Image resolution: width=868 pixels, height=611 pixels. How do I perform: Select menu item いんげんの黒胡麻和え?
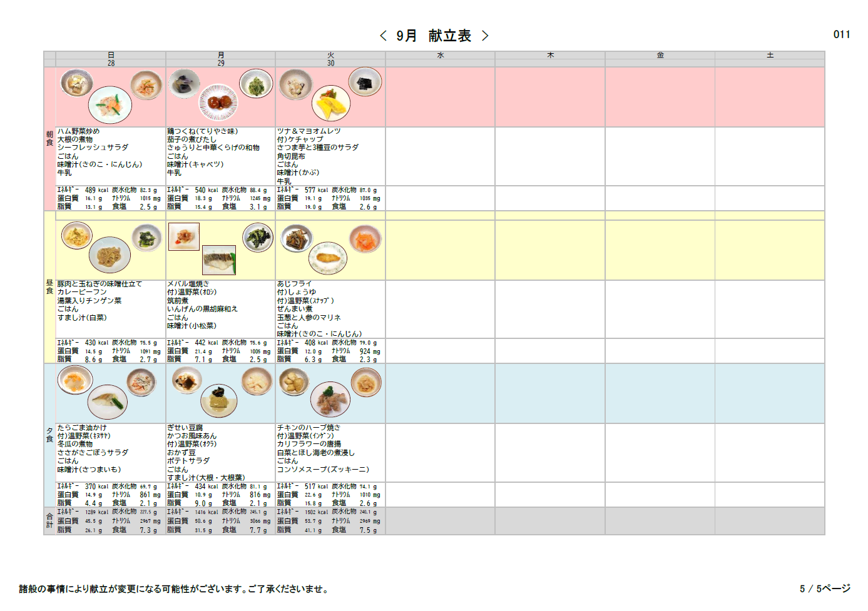(202, 309)
